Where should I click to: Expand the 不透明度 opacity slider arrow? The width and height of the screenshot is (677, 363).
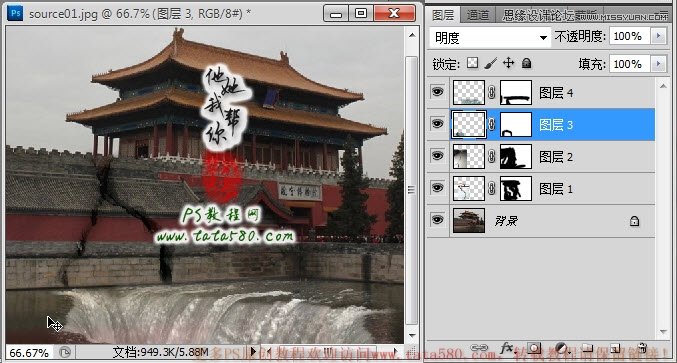pos(658,36)
